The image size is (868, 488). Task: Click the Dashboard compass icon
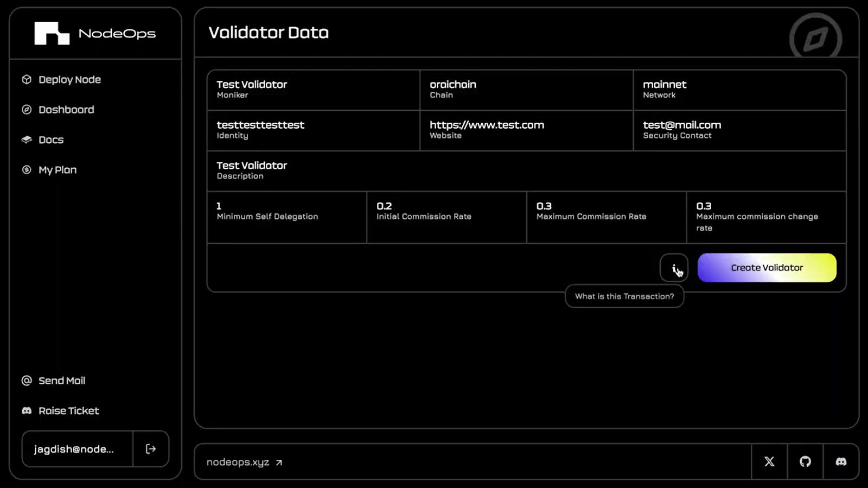tap(27, 110)
